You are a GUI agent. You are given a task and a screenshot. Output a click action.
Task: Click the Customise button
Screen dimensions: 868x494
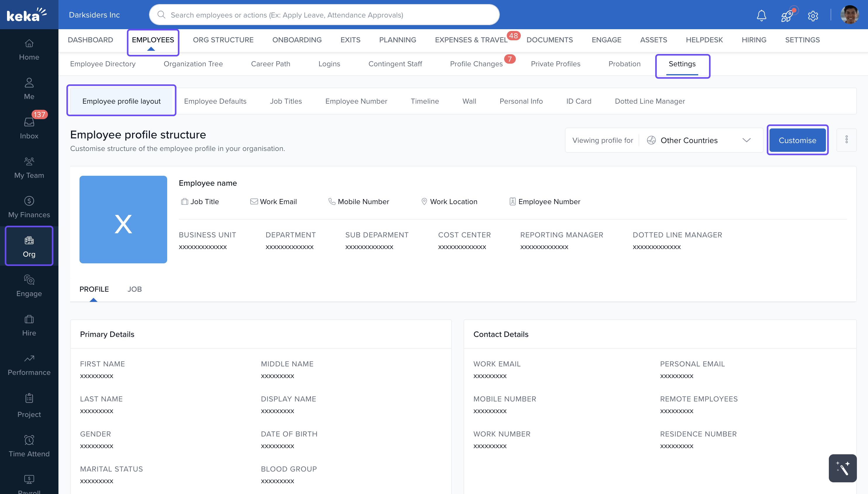pyautogui.click(x=797, y=140)
